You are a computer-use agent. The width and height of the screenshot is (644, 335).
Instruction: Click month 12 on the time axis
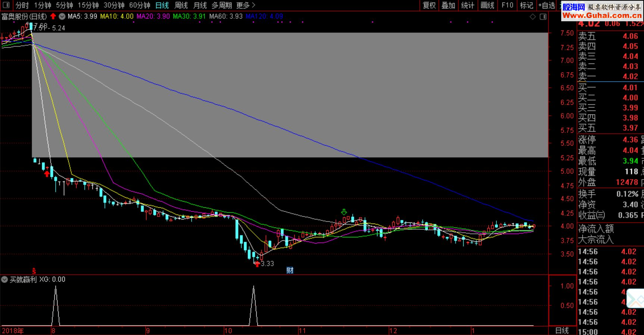(393, 331)
